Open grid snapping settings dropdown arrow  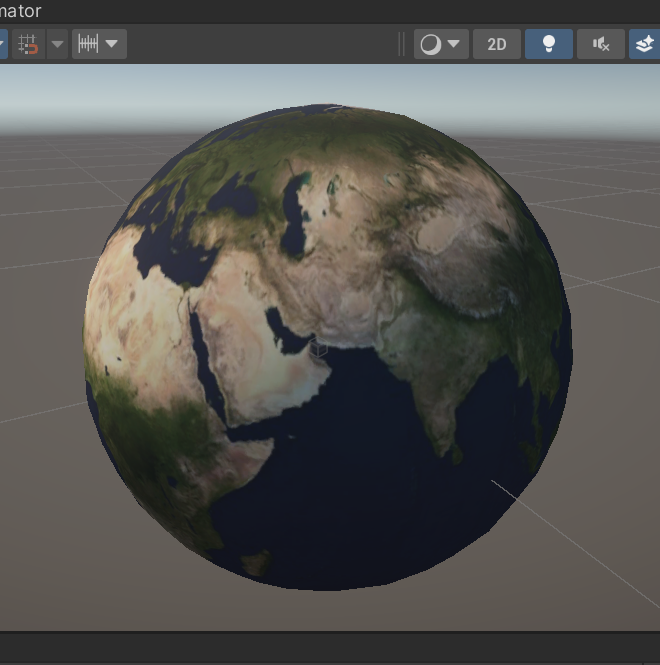[57, 44]
